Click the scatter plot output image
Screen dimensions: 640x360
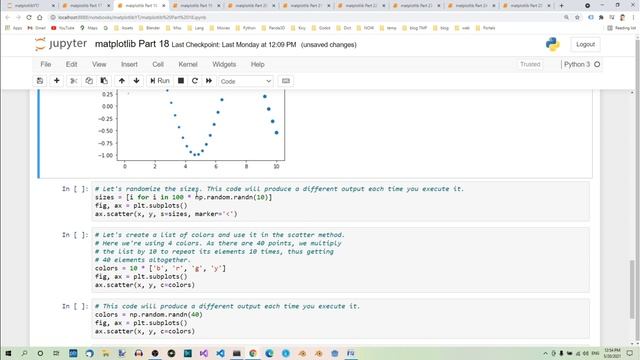191,130
